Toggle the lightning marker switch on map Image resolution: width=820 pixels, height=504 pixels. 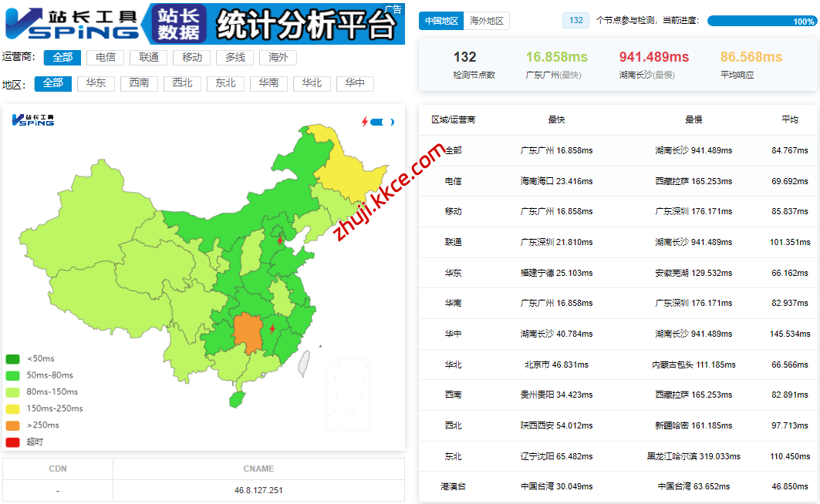(x=381, y=122)
